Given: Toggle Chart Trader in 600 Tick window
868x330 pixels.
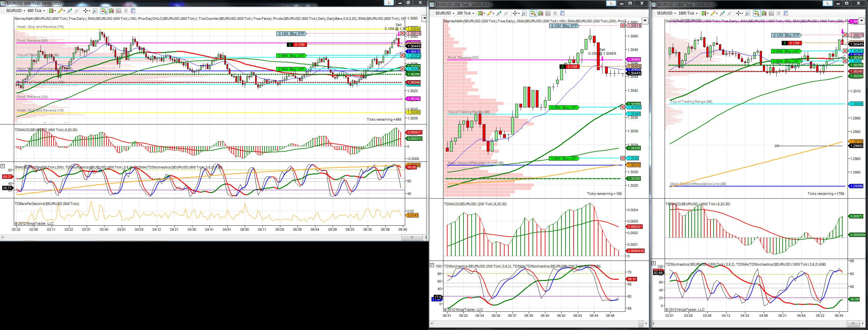Looking at the screenshot, I should [104, 11].
